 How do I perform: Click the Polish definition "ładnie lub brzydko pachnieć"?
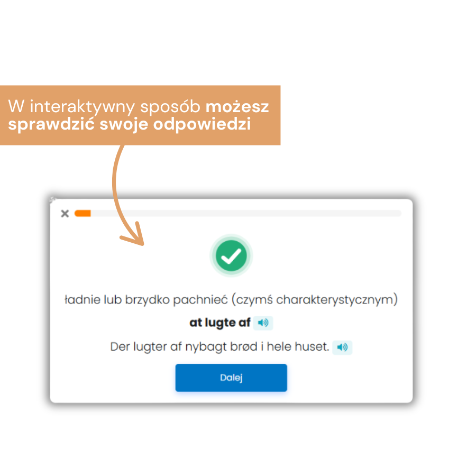pyautogui.click(x=146, y=300)
